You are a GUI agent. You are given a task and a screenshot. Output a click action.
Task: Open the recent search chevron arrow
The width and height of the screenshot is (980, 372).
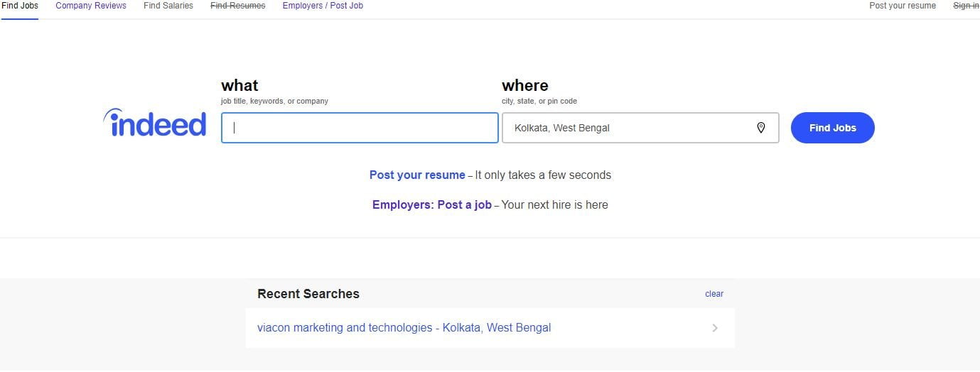coord(715,328)
